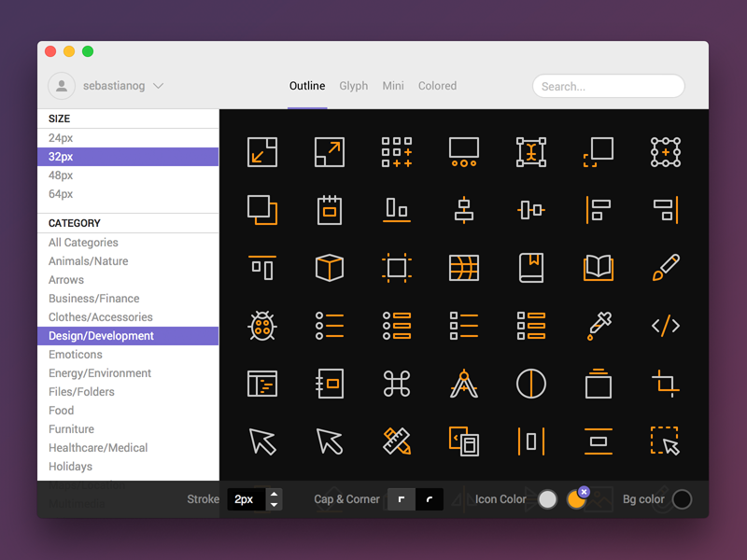The height and width of the screenshot is (560, 747).
Task: Select Clothes/Accessories category
Action: point(128,317)
